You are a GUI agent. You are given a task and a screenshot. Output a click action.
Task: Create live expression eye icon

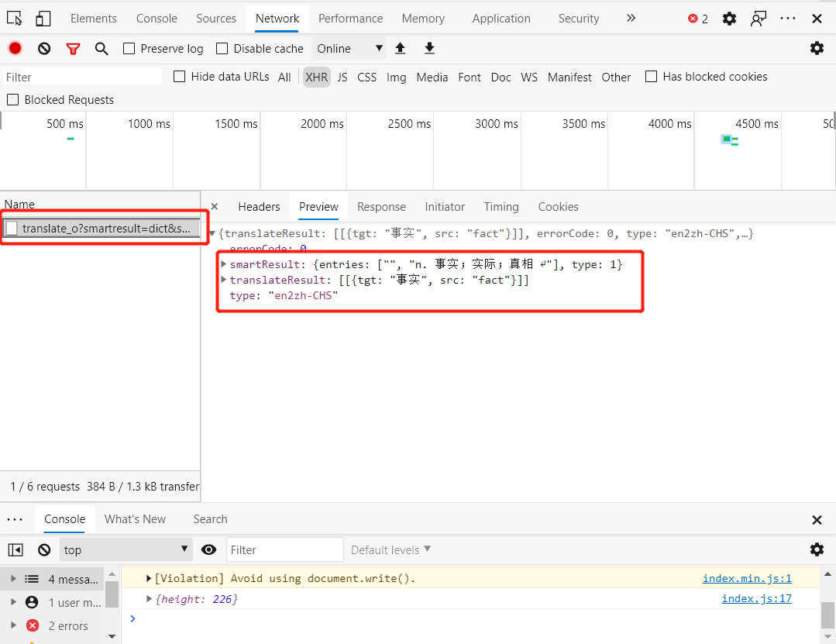click(209, 549)
